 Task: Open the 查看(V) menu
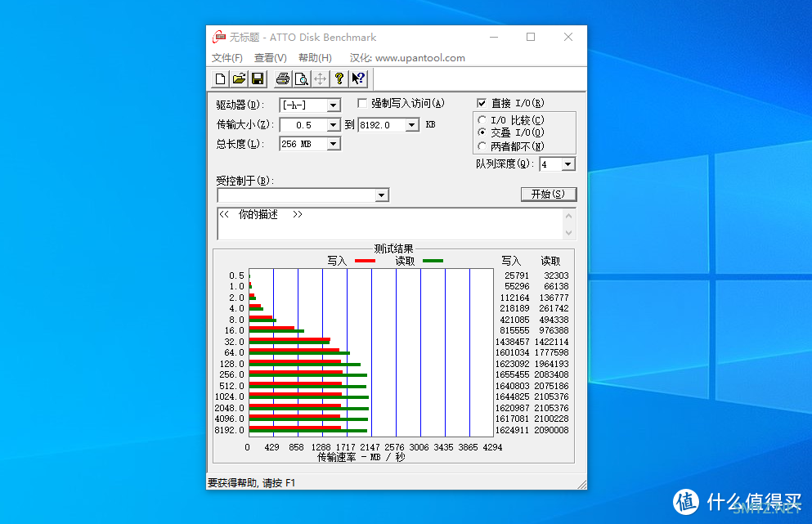[x=271, y=58]
